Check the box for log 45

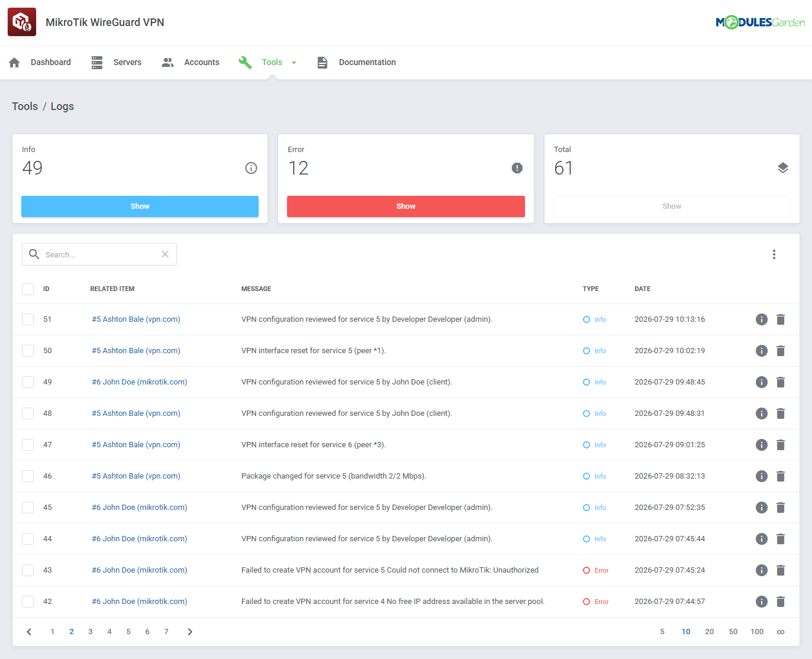pos(28,508)
